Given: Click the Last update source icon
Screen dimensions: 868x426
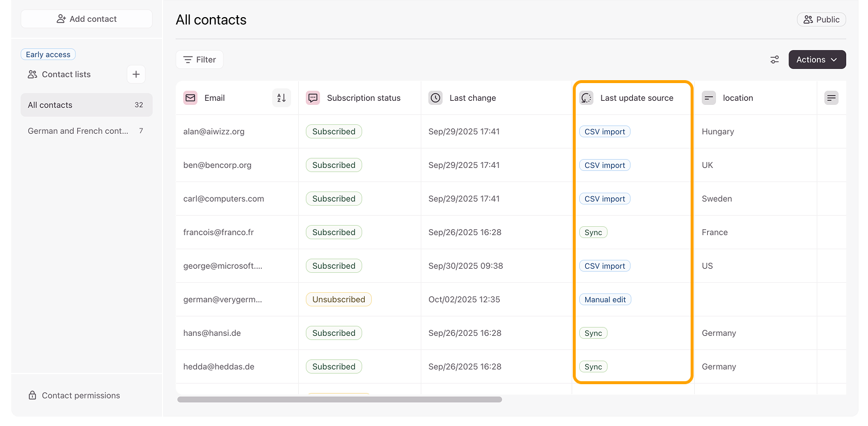Looking at the screenshot, I should click(586, 98).
